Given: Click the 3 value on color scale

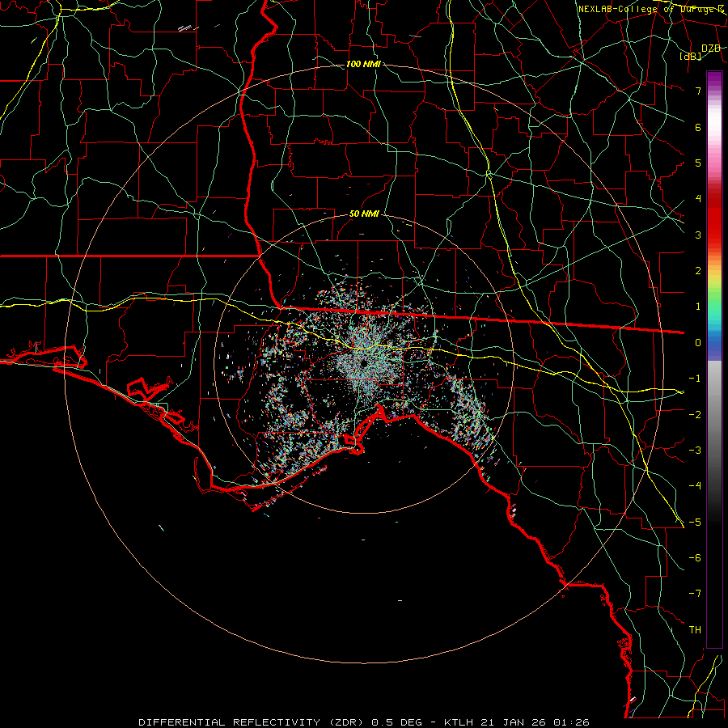Looking at the screenshot, I should point(698,235).
